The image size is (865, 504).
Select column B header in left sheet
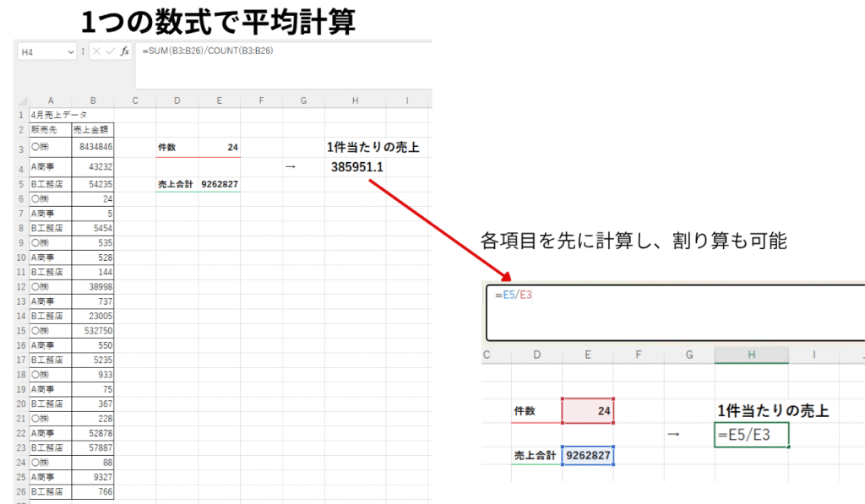[x=92, y=100]
